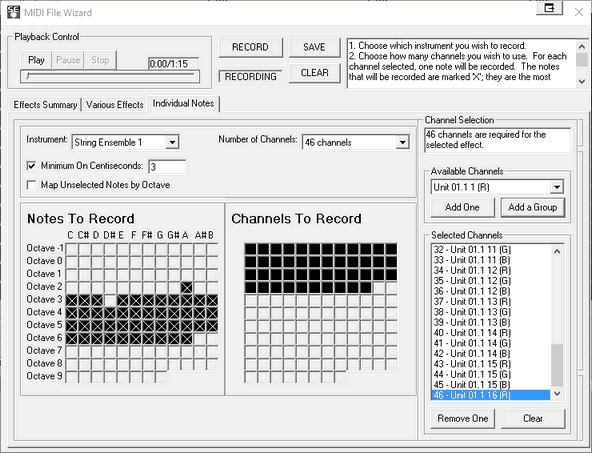This screenshot has height=453, width=592.
Task: Open the Instrument dropdown
Action: pos(172,142)
